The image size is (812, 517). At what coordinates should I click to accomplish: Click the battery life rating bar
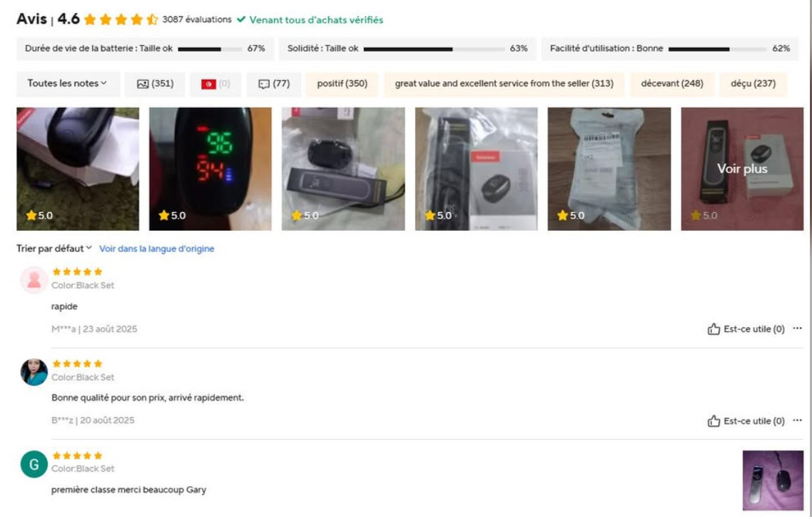[210, 49]
